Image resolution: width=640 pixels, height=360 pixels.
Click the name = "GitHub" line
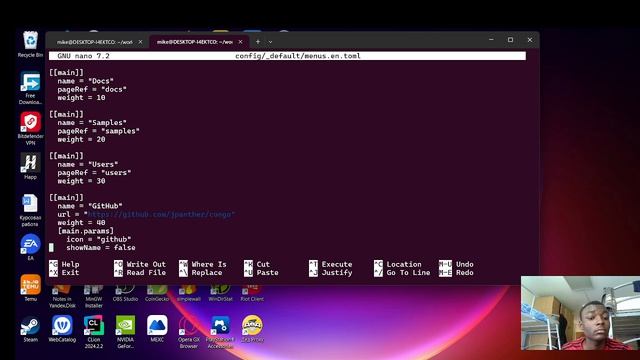click(x=90, y=206)
